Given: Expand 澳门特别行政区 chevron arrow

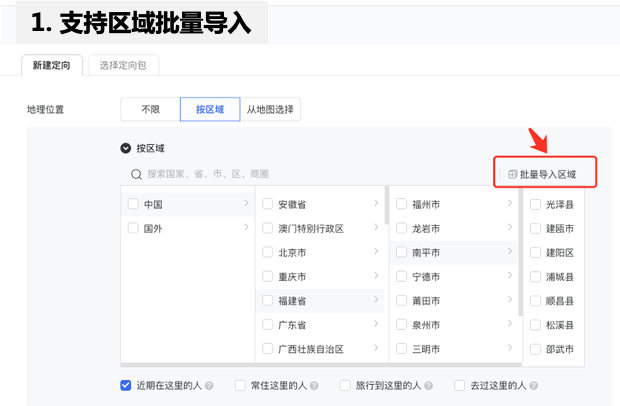Looking at the screenshot, I should tap(376, 227).
